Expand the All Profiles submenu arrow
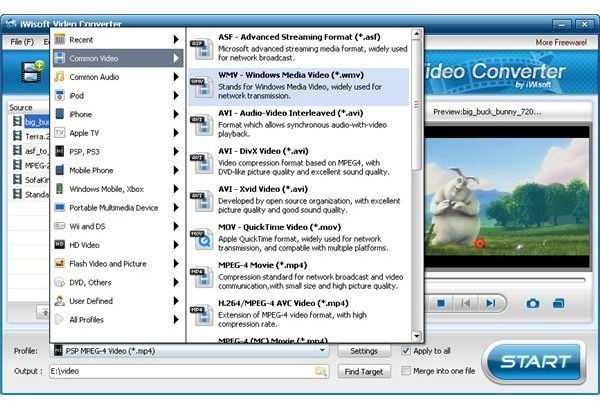 176,319
